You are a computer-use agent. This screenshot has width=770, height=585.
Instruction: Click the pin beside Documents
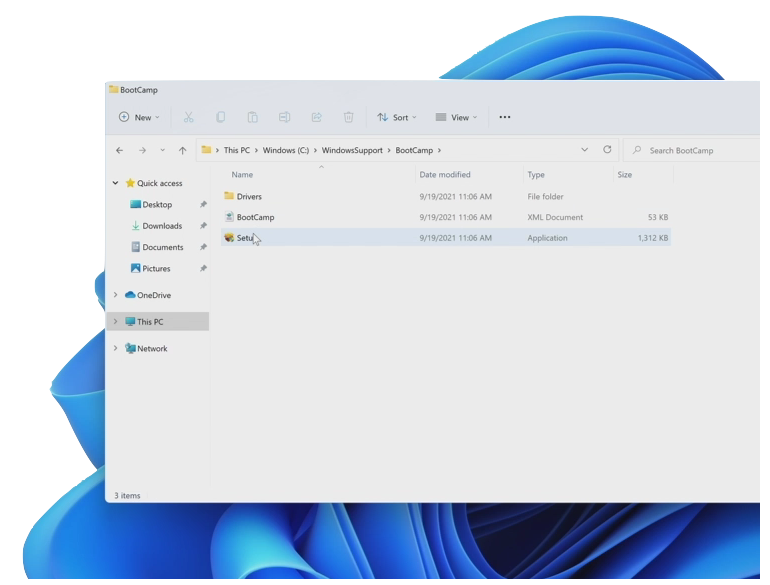(x=203, y=247)
